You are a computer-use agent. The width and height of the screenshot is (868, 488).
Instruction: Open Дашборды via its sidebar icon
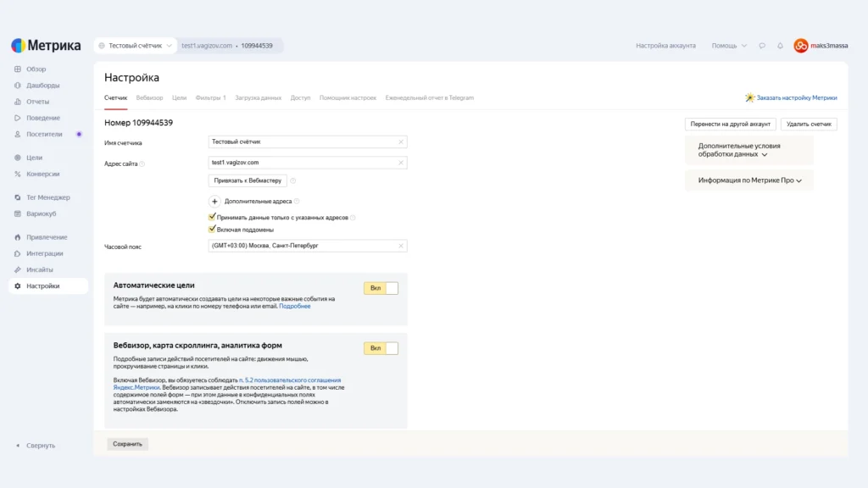pyautogui.click(x=18, y=86)
